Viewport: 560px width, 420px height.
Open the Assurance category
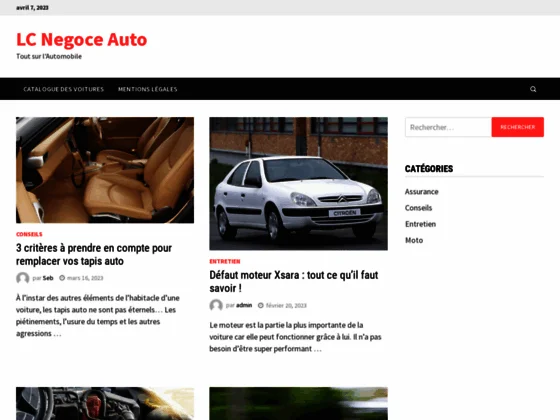point(421,192)
